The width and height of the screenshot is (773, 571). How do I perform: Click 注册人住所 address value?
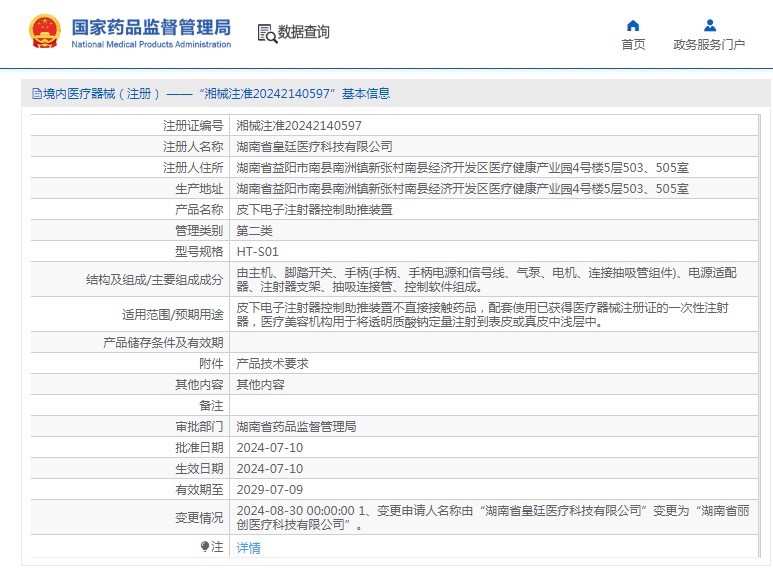[462, 168]
